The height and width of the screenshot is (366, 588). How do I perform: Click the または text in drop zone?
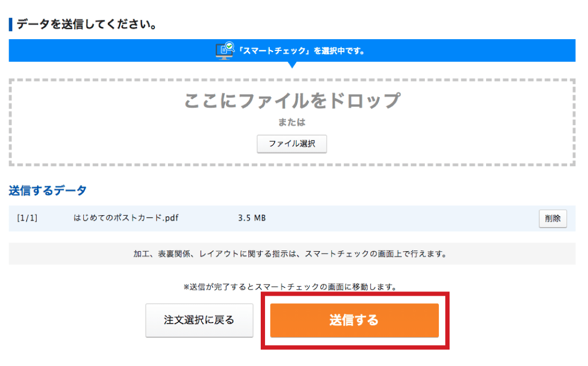(x=292, y=122)
